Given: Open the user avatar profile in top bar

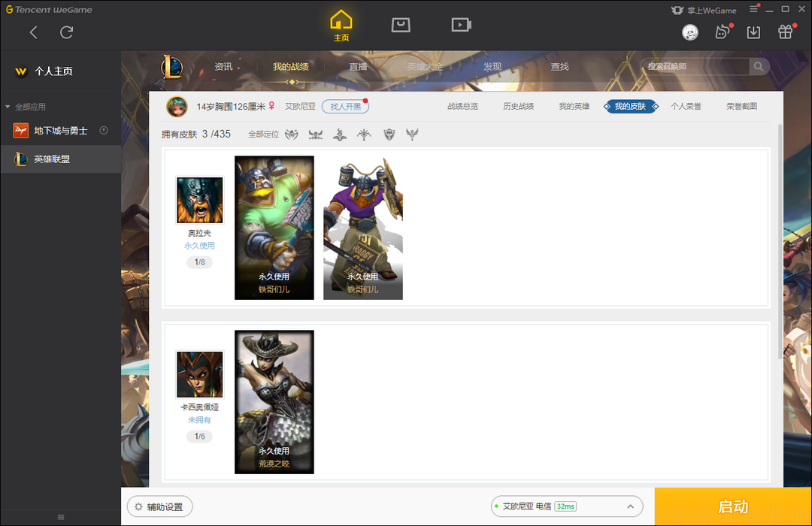Looking at the screenshot, I should point(689,32).
